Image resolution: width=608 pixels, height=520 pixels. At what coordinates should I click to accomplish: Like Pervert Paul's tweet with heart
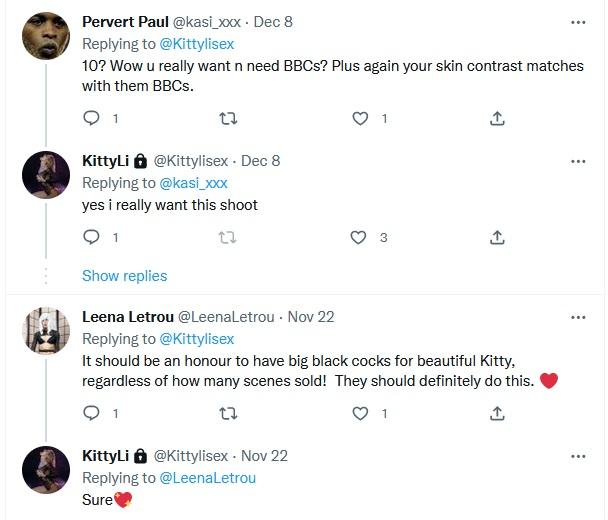click(361, 119)
